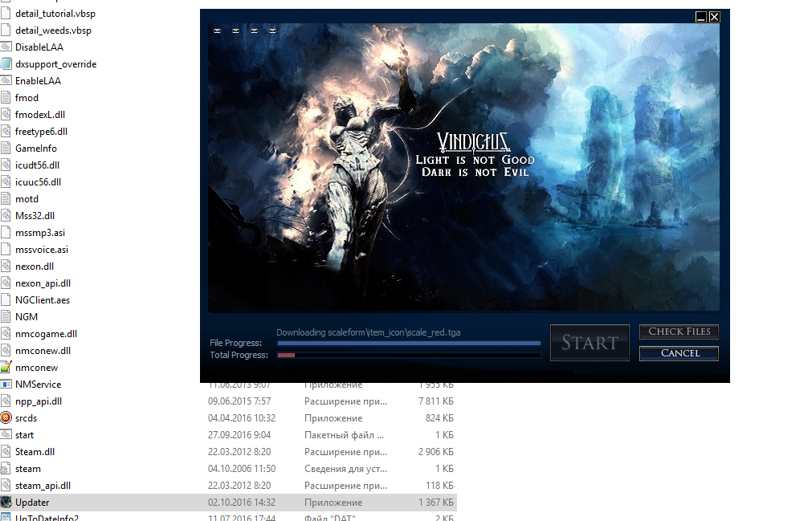Viewport: 812px width, 521px height.
Task: Click the nexon.dll file icon
Action: 6,267
